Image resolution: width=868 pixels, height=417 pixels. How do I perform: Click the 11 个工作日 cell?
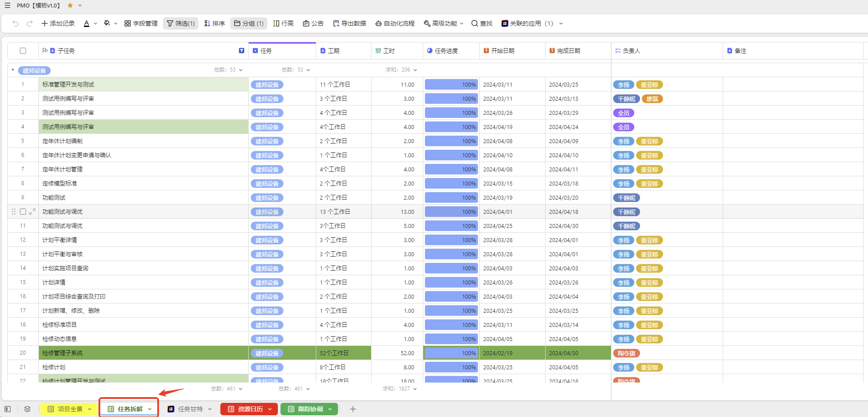[x=344, y=84]
